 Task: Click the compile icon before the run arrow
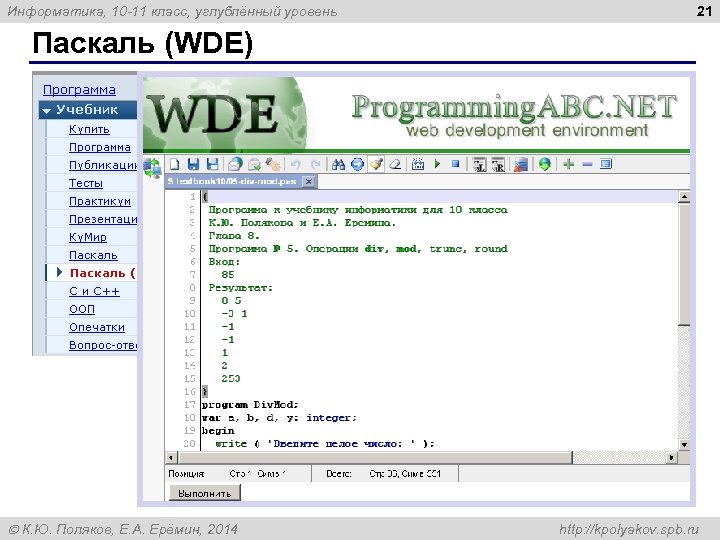(418, 164)
